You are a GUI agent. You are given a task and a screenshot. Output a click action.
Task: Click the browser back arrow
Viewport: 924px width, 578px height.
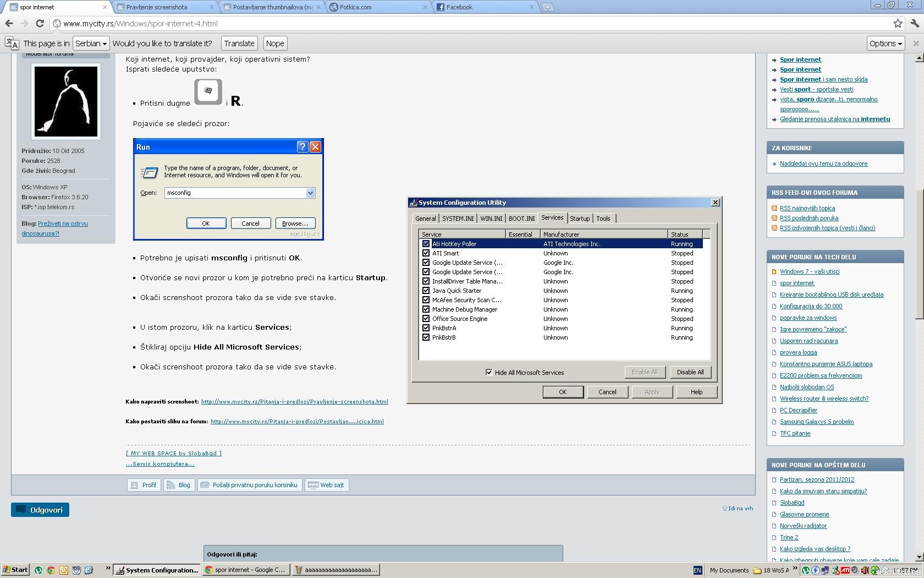tap(9, 23)
